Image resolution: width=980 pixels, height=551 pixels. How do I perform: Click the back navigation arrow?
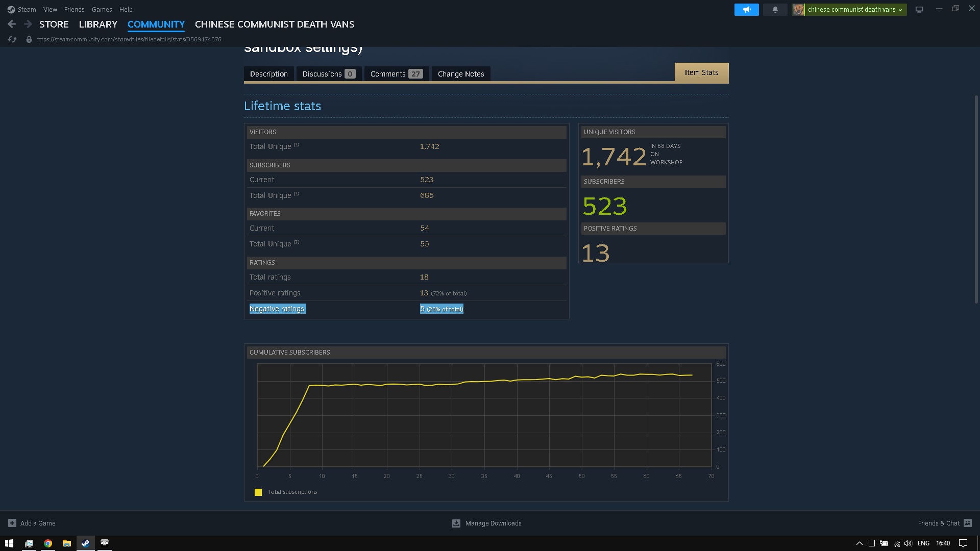click(x=12, y=24)
